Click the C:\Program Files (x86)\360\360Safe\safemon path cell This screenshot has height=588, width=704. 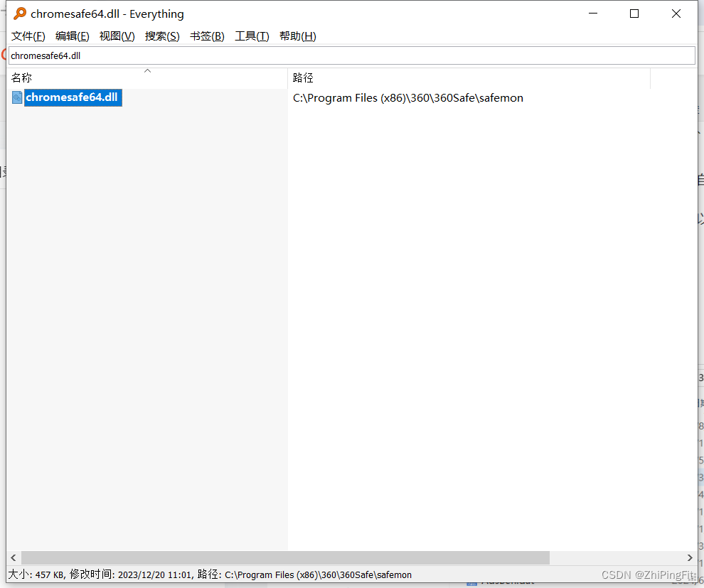407,98
